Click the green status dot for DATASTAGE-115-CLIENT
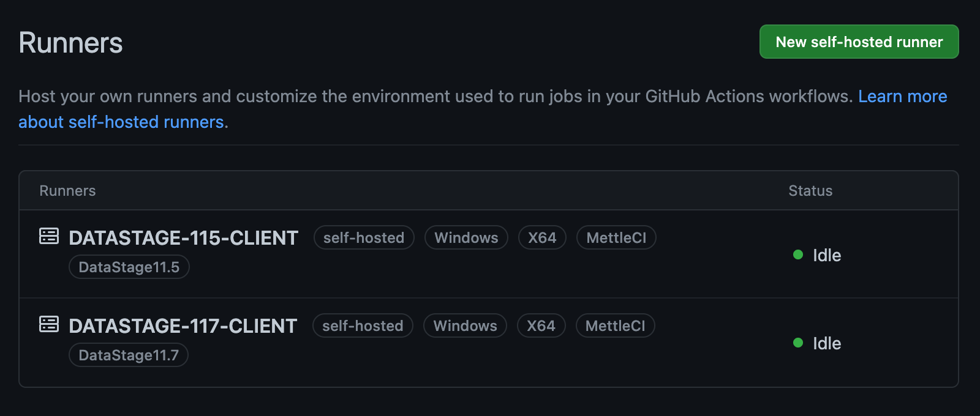The image size is (980, 416). tap(798, 255)
